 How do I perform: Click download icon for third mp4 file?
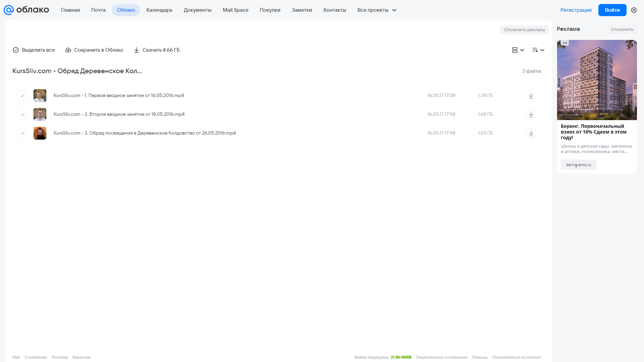531,133
